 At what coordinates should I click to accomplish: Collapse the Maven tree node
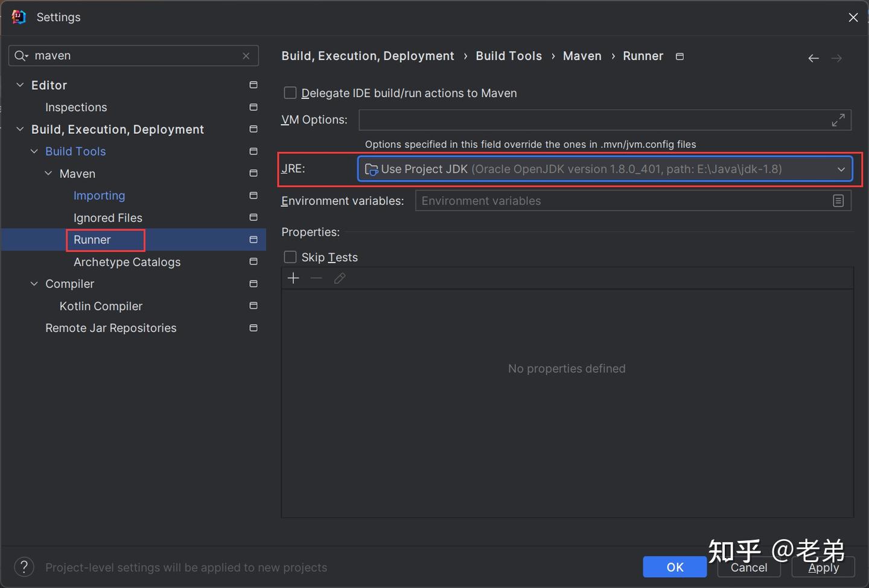(x=48, y=174)
